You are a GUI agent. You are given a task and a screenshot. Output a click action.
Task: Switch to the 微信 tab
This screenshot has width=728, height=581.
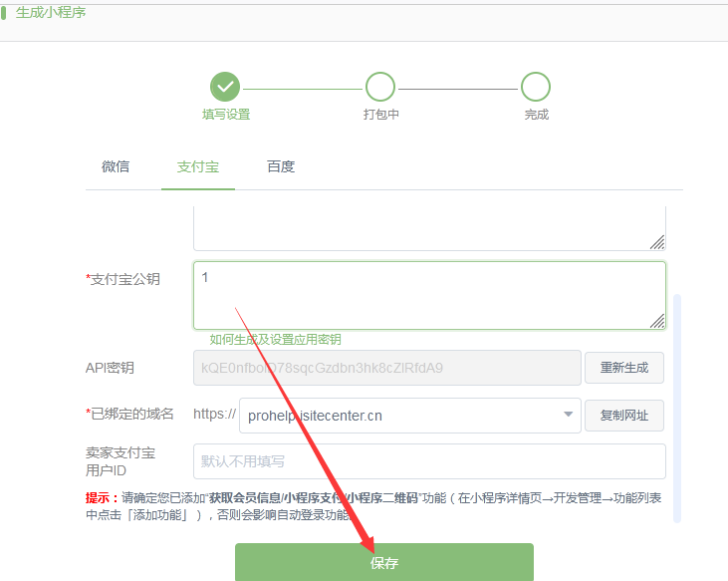pyautogui.click(x=116, y=166)
